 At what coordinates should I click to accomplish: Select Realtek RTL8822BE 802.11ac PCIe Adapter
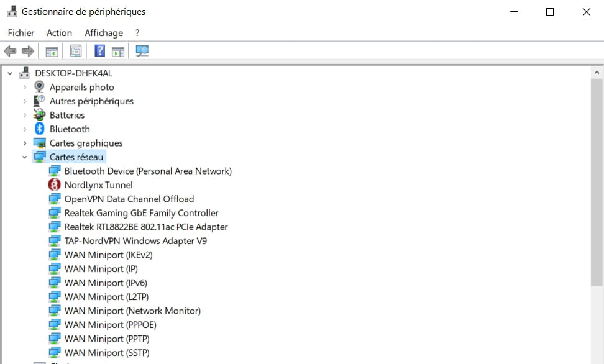[146, 227]
